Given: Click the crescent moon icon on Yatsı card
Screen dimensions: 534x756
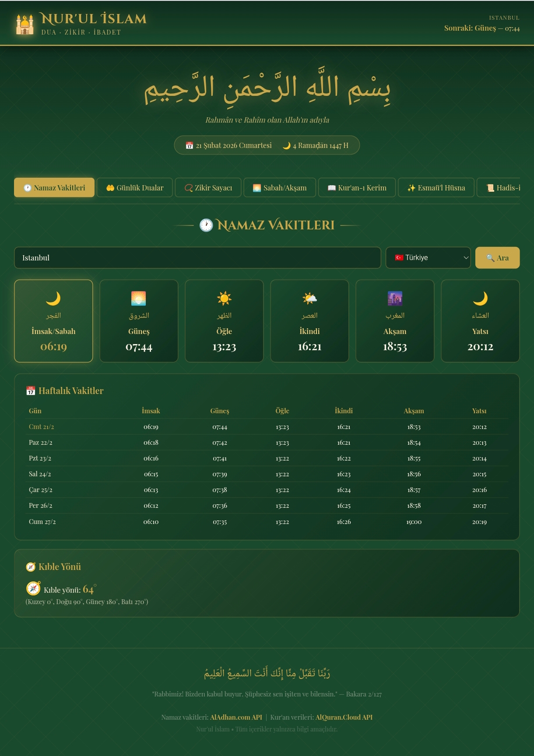Looking at the screenshot, I should click(480, 299).
